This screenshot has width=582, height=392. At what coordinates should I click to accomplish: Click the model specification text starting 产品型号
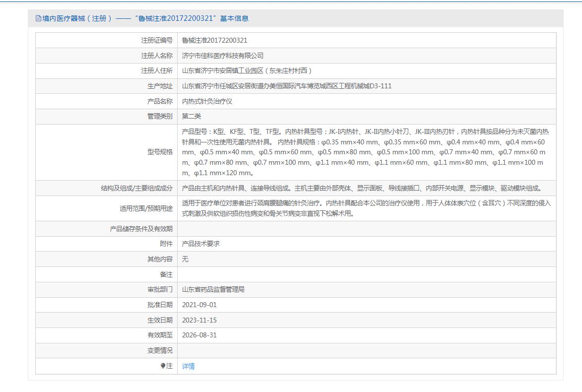tap(366, 152)
